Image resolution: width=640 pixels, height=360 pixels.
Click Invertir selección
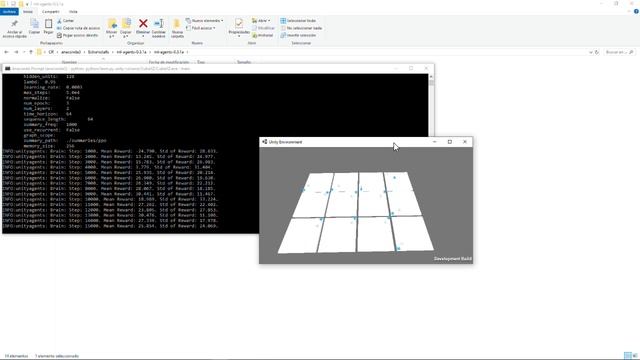coord(298,36)
